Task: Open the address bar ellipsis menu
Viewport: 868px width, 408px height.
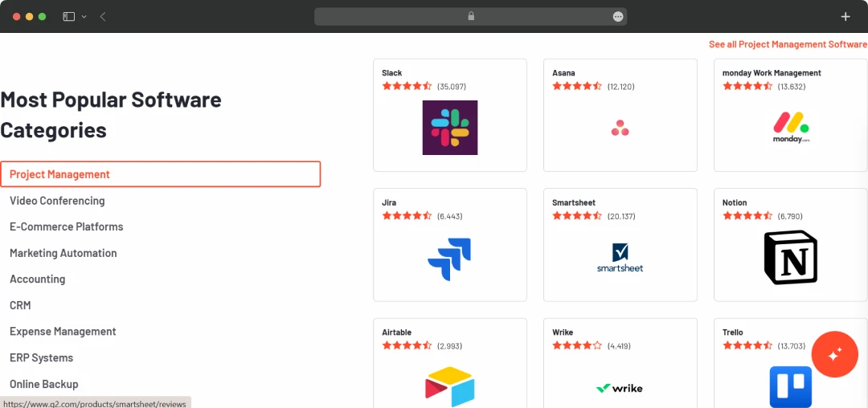Action: click(618, 17)
